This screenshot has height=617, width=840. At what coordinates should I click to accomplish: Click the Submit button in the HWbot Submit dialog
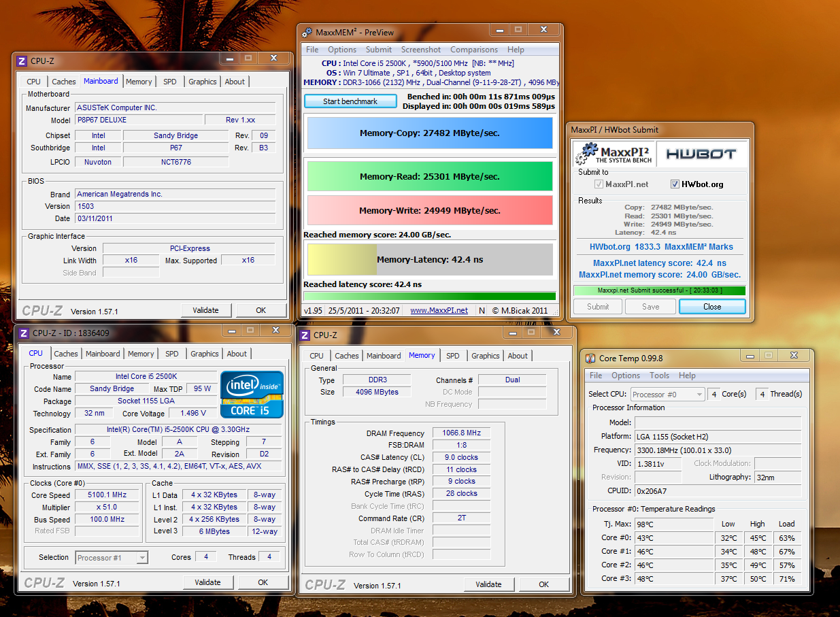pyautogui.click(x=598, y=307)
